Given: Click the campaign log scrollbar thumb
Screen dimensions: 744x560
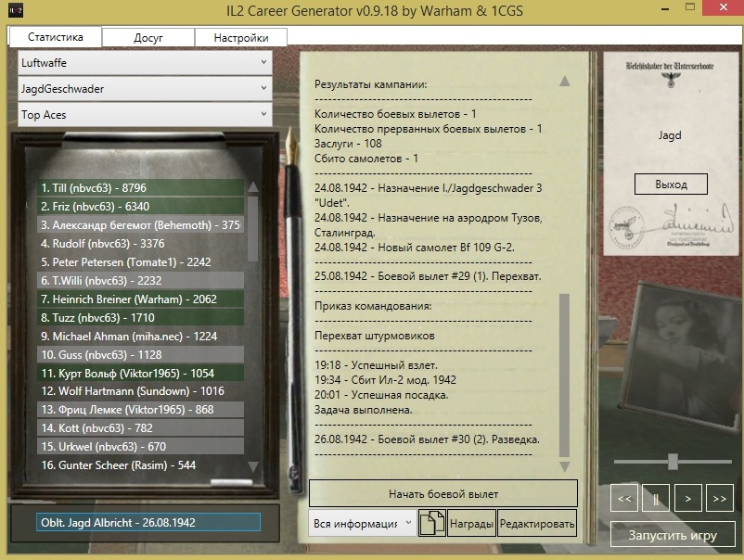Looking at the screenshot, I should 565,375.
